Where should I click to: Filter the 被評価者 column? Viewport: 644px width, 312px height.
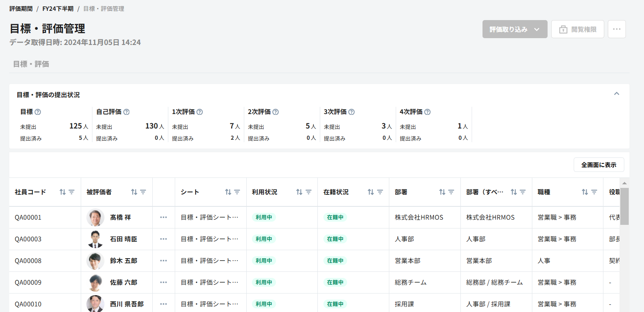pyautogui.click(x=143, y=192)
